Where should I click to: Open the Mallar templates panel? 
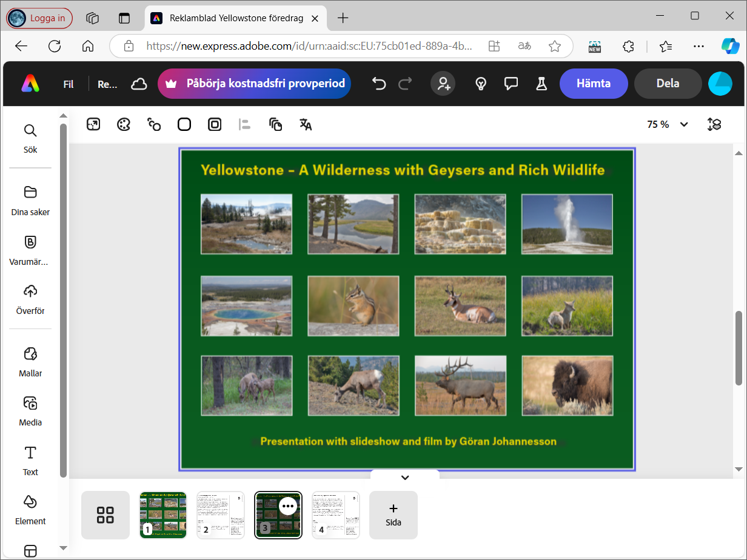(x=30, y=362)
